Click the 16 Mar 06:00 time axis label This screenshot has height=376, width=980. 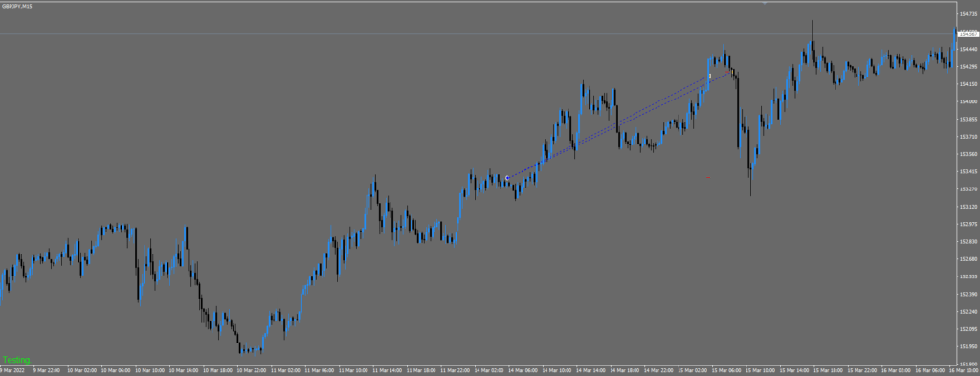[x=929, y=371]
